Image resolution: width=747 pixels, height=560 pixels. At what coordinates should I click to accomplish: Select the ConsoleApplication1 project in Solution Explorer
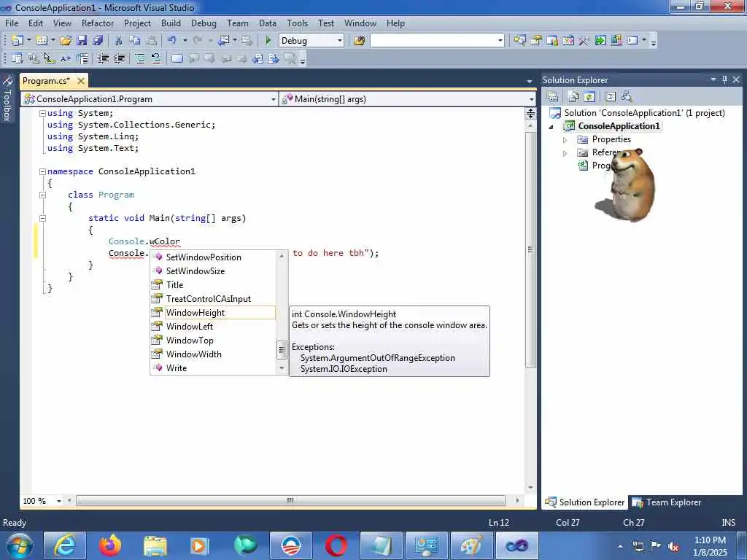[x=619, y=126]
